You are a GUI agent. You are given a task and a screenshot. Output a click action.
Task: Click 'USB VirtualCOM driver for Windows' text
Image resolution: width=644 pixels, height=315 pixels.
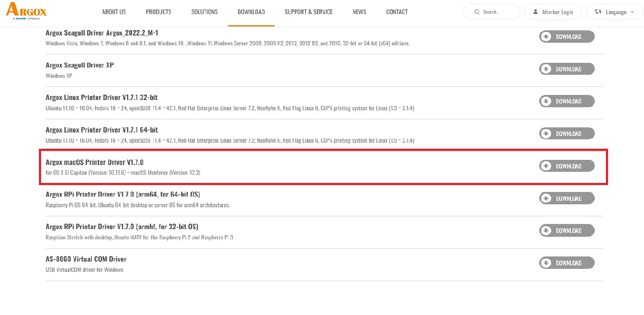pyautogui.click(x=84, y=270)
